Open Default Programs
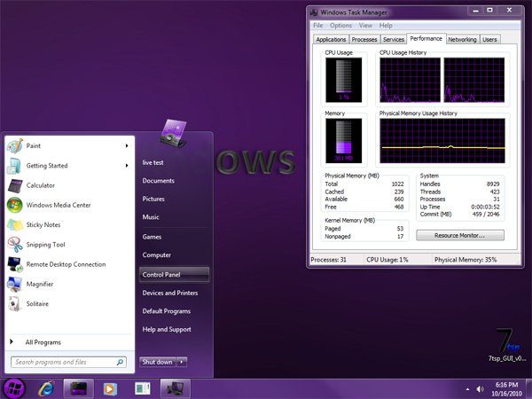 tap(167, 311)
